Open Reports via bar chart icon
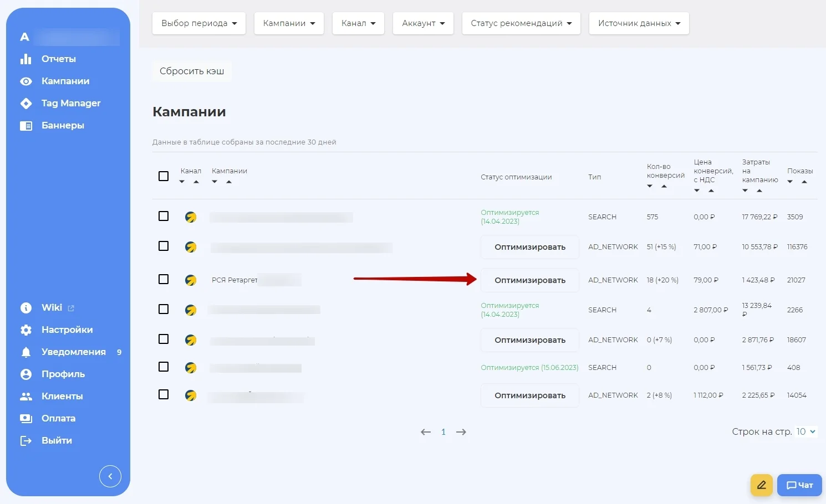 click(26, 59)
